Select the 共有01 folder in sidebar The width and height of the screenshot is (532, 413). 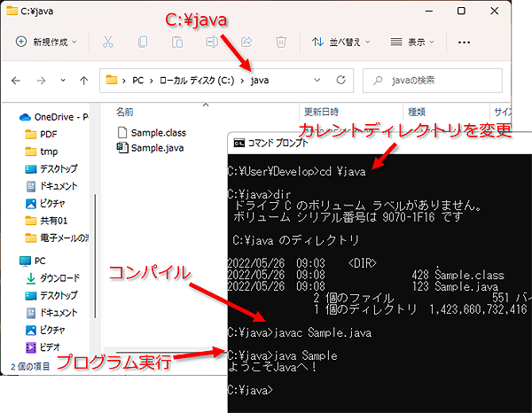click(53, 221)
